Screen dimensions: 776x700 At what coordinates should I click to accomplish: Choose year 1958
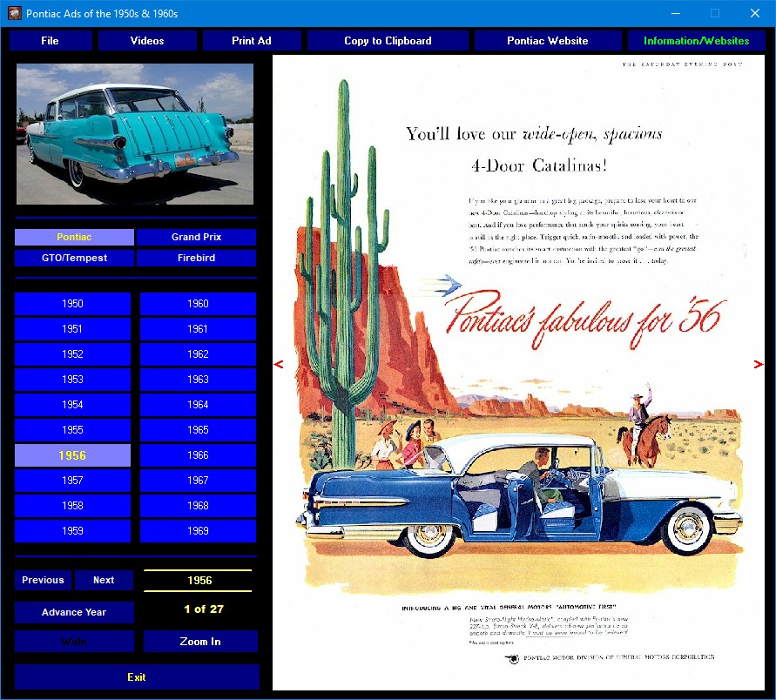point(73,506)
